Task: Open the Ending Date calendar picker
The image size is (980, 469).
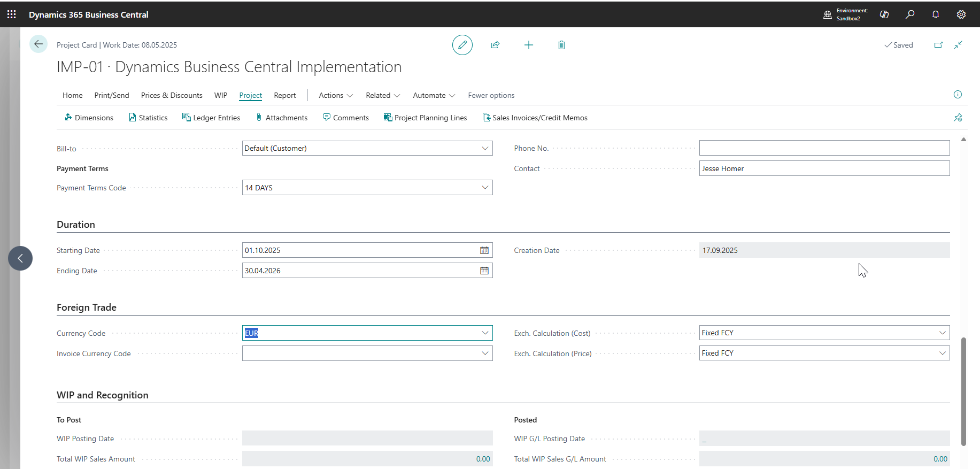Action: 484,271
